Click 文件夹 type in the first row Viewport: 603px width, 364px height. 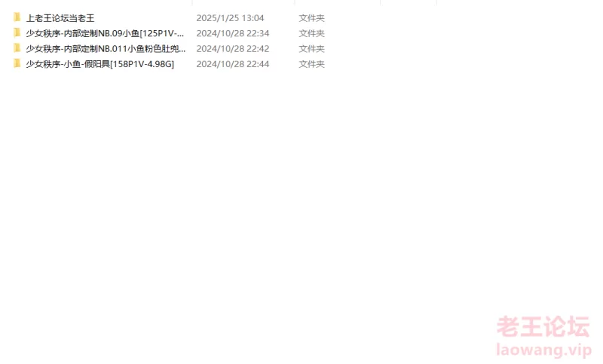pos(311,18)
